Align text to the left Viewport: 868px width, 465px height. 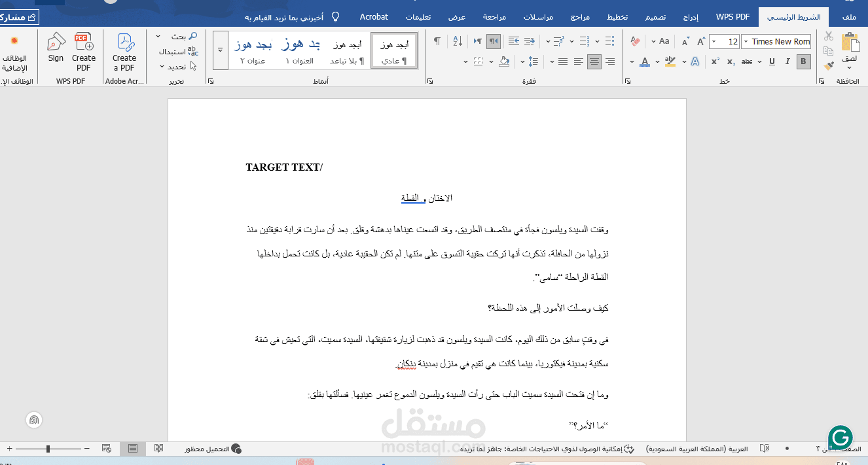point(579,61)
